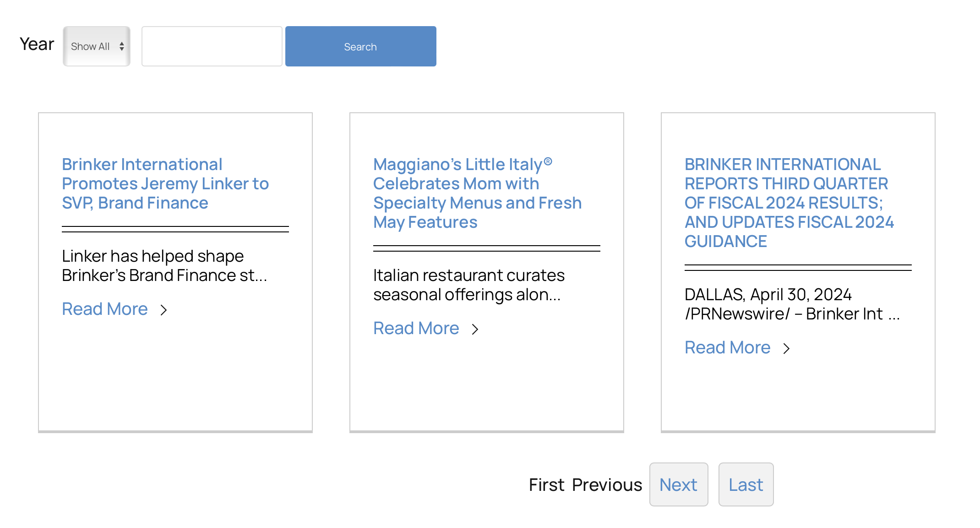Open the Year 'Show All' dropdown
The width and height of the screenshot is (980, 528).
[97, 46]
